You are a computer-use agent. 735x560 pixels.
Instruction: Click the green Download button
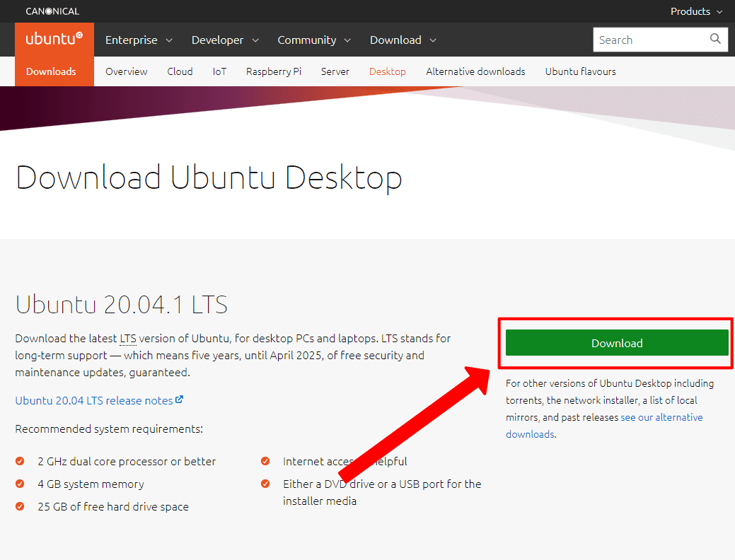tap(617, 342)
